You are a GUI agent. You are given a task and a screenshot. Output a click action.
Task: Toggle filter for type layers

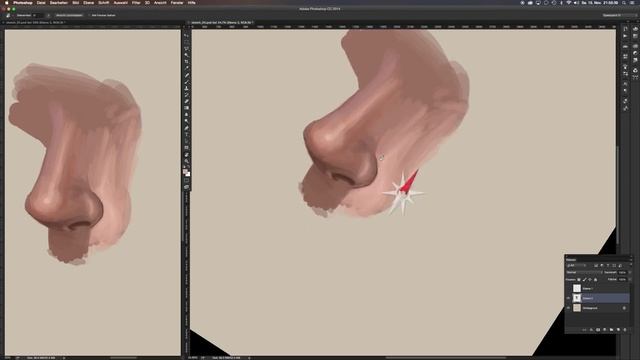pos(608,266)
